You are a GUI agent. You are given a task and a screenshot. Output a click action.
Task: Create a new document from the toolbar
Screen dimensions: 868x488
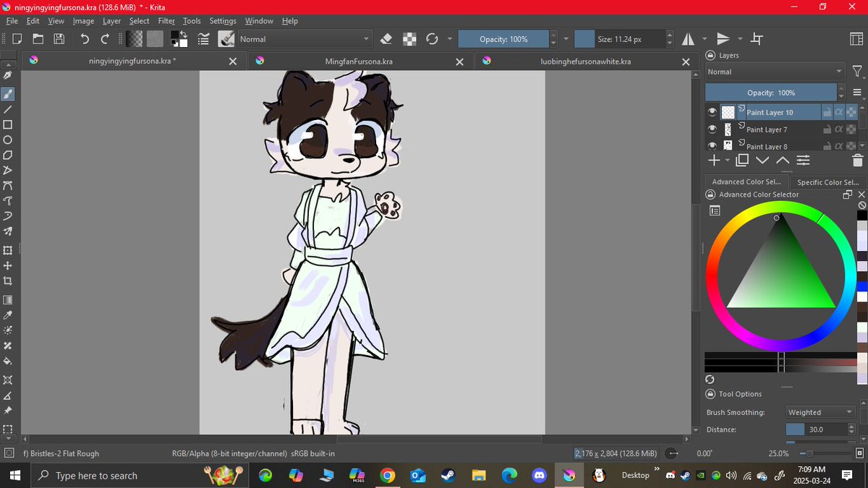point(17,39)
